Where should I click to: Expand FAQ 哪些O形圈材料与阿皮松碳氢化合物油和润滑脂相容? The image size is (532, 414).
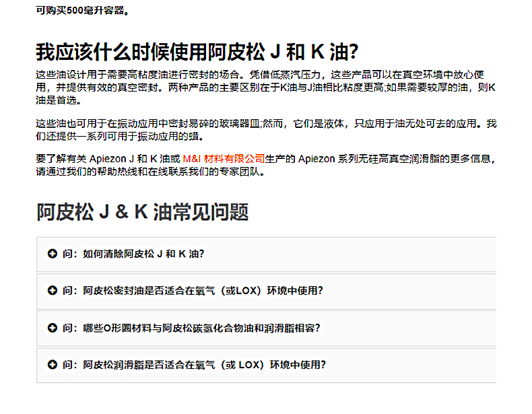[267, 329]
